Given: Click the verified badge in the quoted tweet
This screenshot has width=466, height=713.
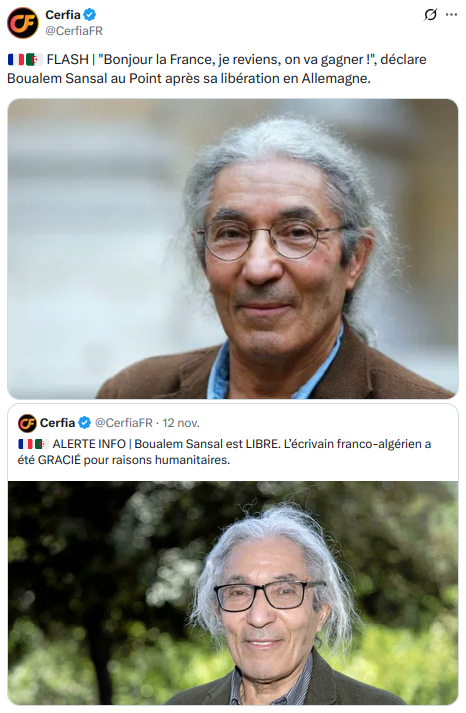Looking at the screenshot, I should (85, 423).
